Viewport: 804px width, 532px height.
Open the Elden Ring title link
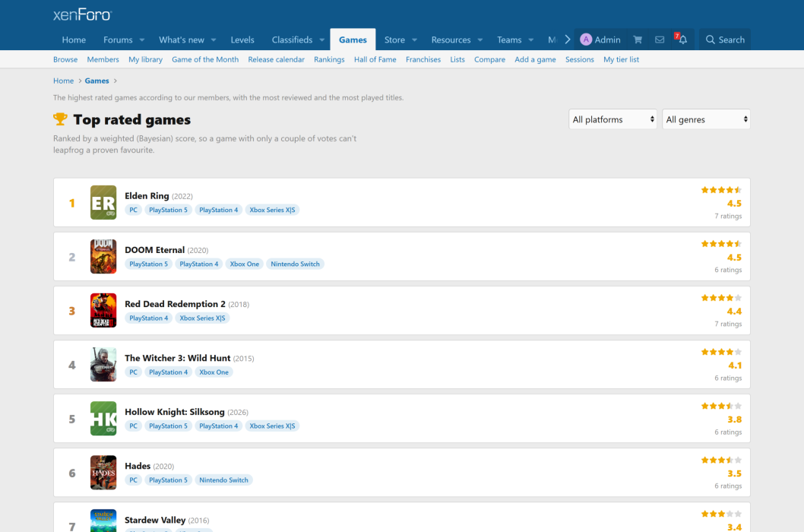tap(147, 195)
